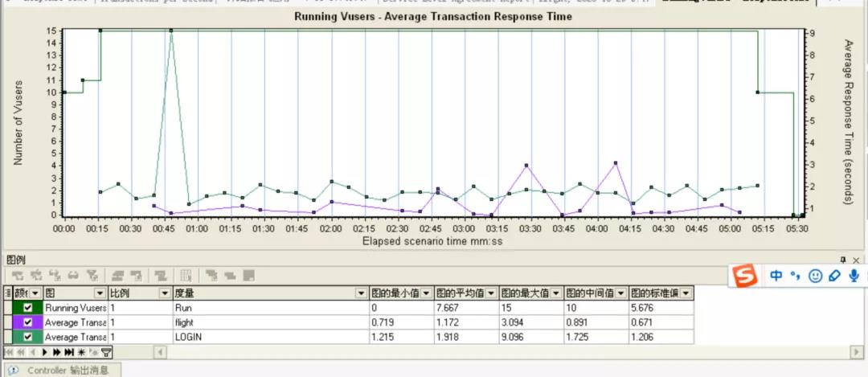This screenshot has height=377, width=868.
Task: Click the info icon on Controller 输出消息
Action: pos(14,371)
